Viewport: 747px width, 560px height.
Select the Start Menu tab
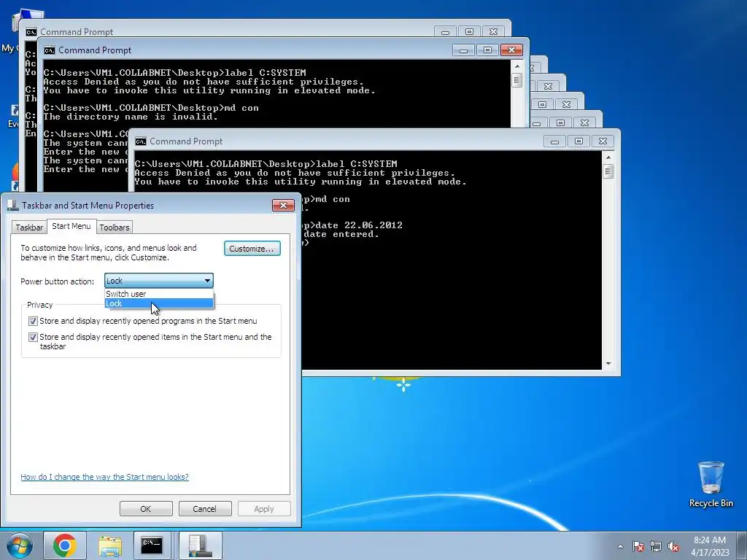tap(71, 226)
